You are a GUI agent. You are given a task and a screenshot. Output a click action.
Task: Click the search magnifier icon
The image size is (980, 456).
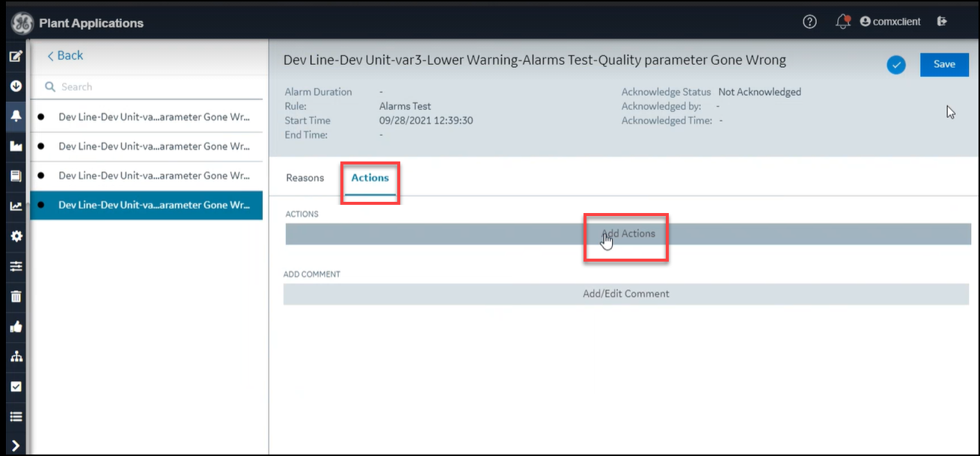[x=50, y=87]
